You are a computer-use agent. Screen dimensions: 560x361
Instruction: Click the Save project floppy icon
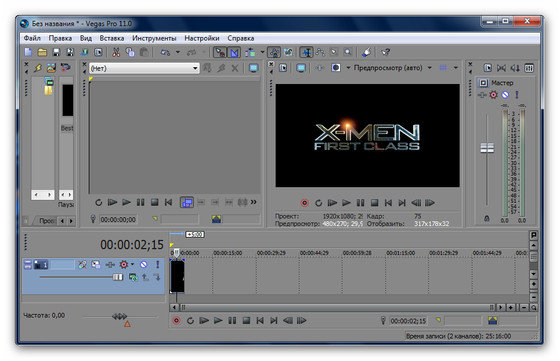pos(56,52)
